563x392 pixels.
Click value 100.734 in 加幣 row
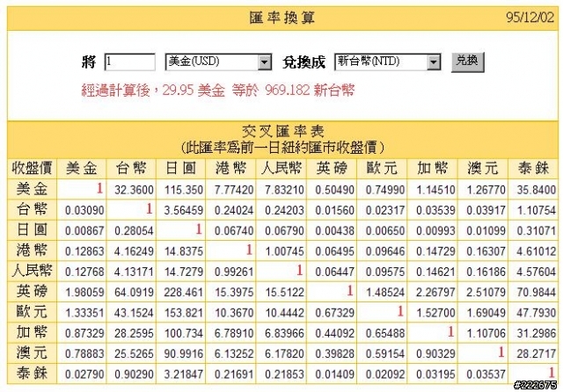pyautogui.click(x=184, y=333)
